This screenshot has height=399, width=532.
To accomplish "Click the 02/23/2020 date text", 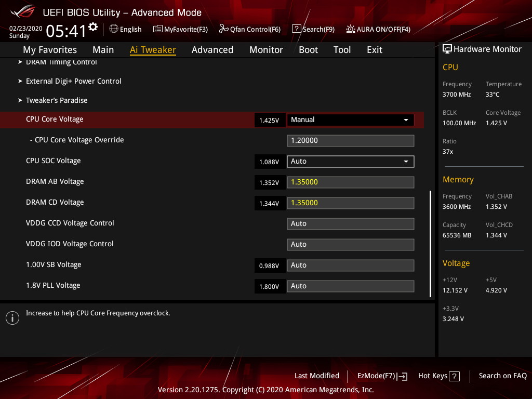I will click(x=26, y=29).
